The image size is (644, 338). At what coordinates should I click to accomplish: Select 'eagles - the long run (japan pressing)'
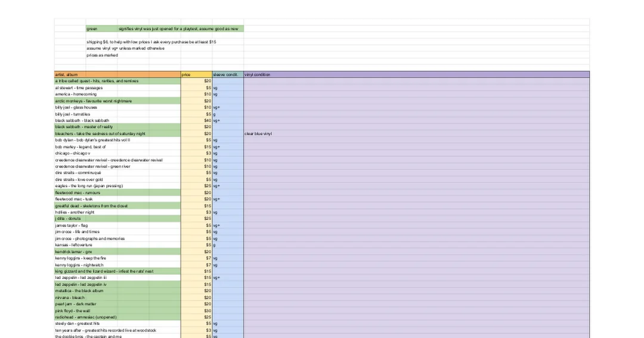(x=117, y=186)
